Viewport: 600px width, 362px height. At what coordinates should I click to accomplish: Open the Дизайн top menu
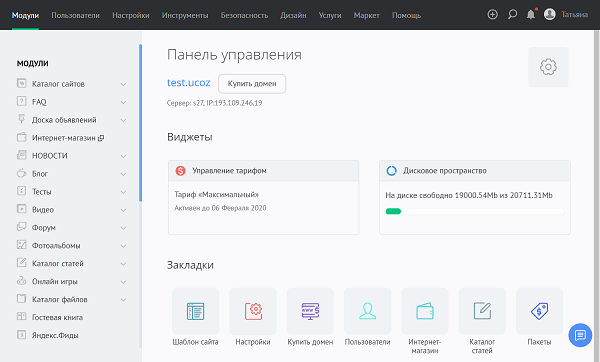pyautogui.click(x=293, y=15)
